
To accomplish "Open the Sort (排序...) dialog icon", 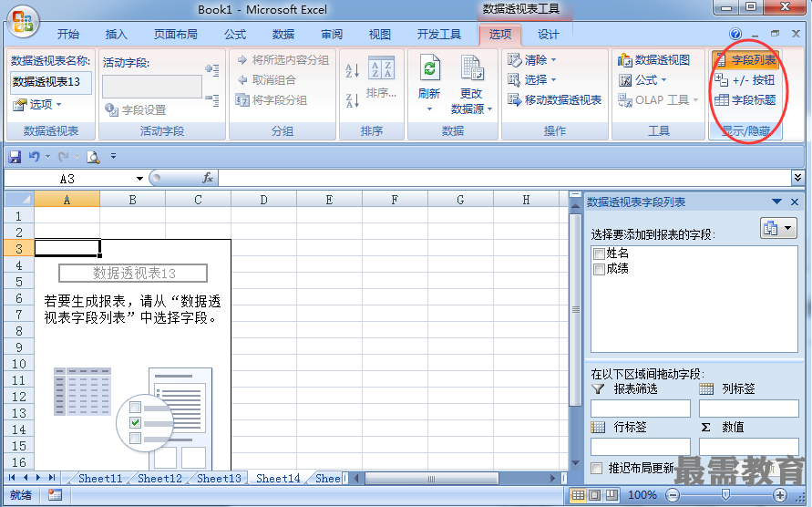I will [381, 67].
